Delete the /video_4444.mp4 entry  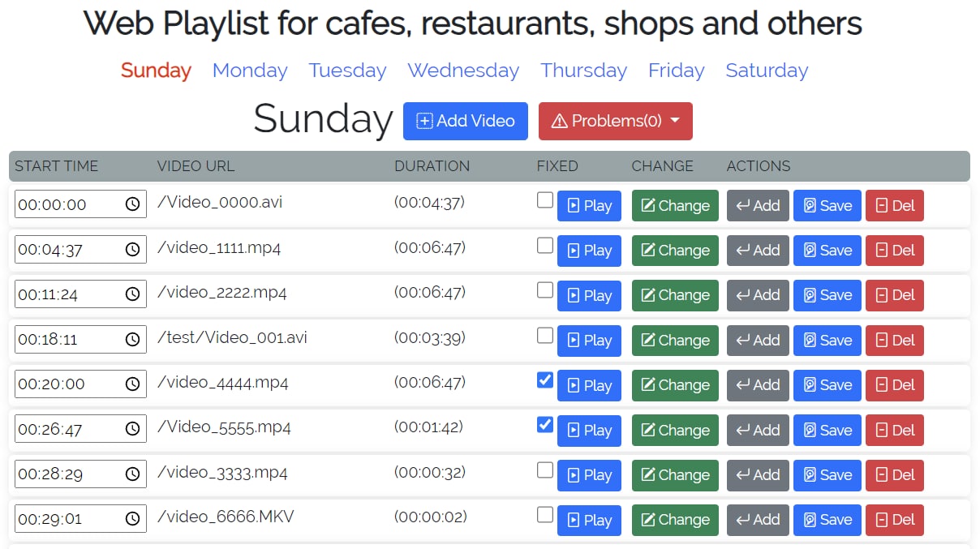[894, 385]
